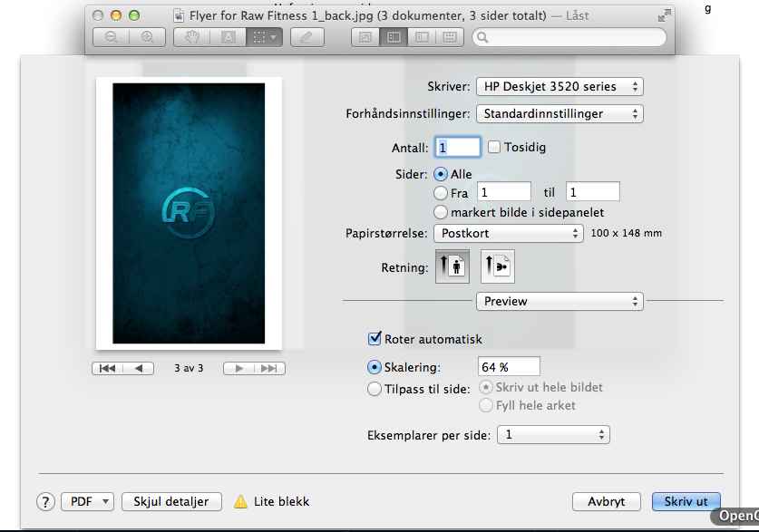Image resolution: width=759 pixels, height=532 pixels.
Task: Select markert bilde i sidepanelet option
Action: [x=441, y=212]
